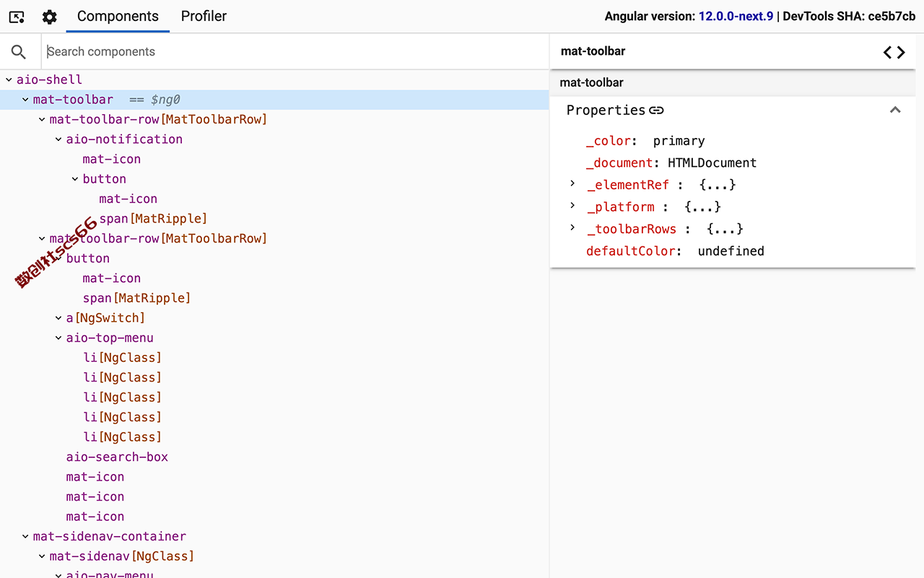The image size is (924, 578).
Task: Select the a[NgSwitch] node
Action: (x=105, y=318)
